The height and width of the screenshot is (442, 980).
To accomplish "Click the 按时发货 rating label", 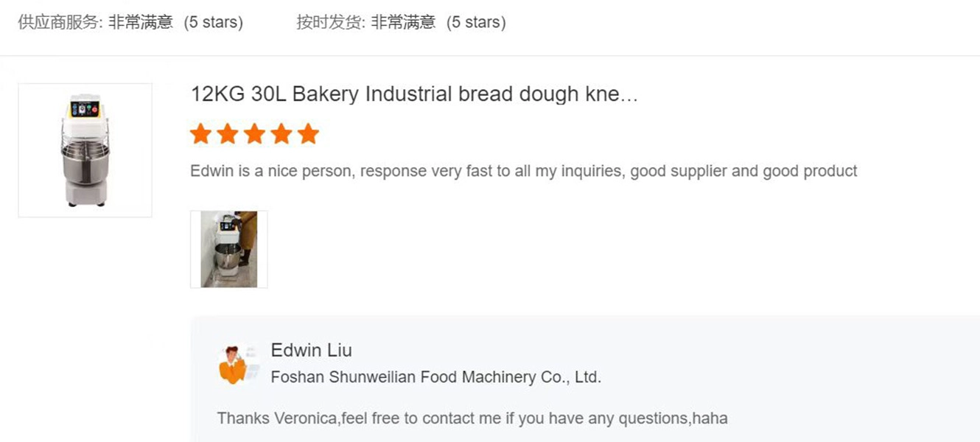I will [330, 22].
